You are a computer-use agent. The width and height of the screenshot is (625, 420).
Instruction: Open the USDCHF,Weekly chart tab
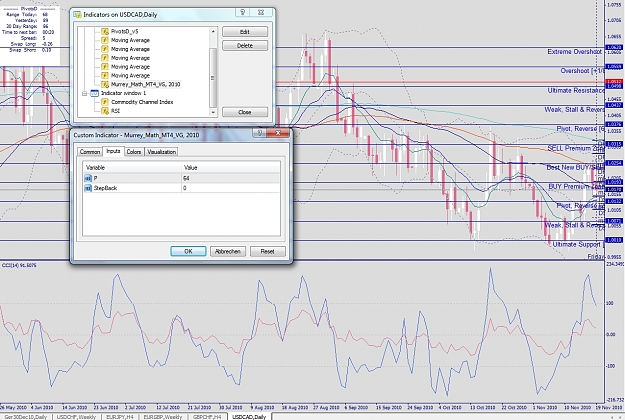[76, 417]
